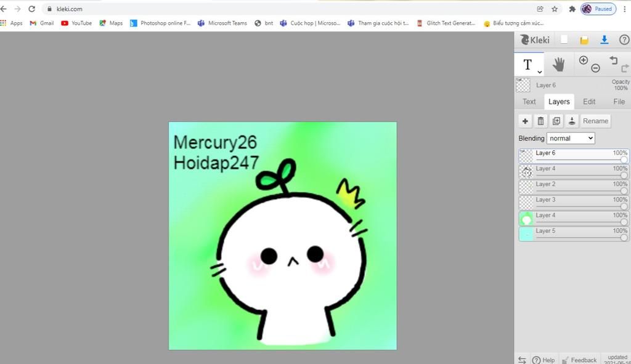Go back in the browser
Image resolution: width=631 pixels, height=364 pixels.
point(4,9)
